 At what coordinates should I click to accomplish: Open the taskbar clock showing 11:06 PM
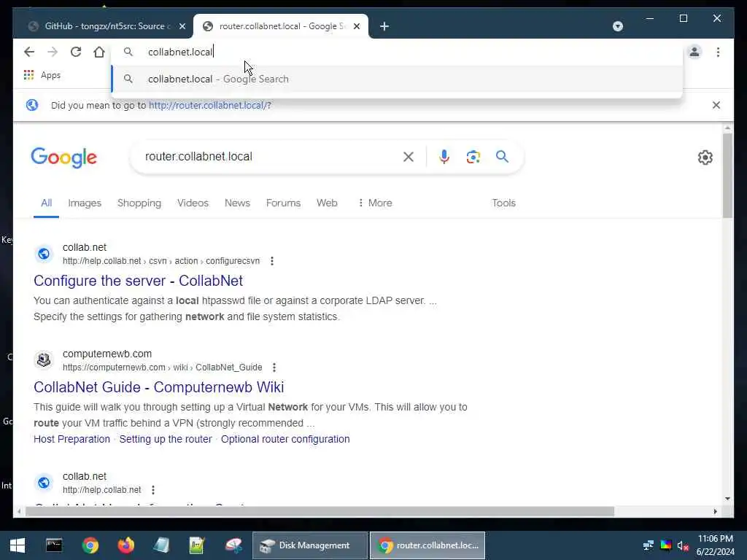click(x=715, y=545)
